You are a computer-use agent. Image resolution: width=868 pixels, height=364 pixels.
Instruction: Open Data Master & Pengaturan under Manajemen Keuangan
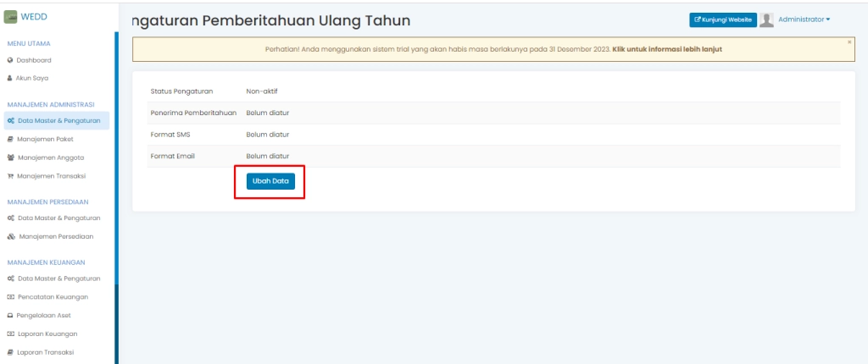click(58, 279)
